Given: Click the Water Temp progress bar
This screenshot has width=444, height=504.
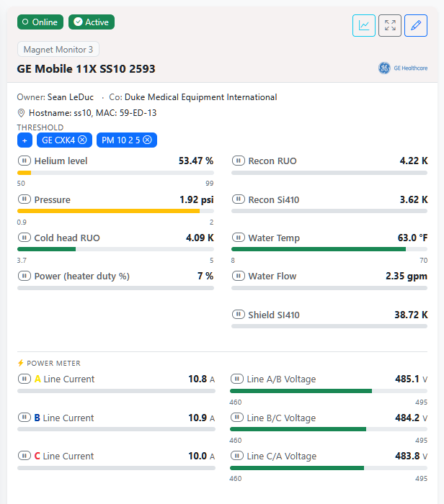Looking at the screenshot, I should point(329,249).
